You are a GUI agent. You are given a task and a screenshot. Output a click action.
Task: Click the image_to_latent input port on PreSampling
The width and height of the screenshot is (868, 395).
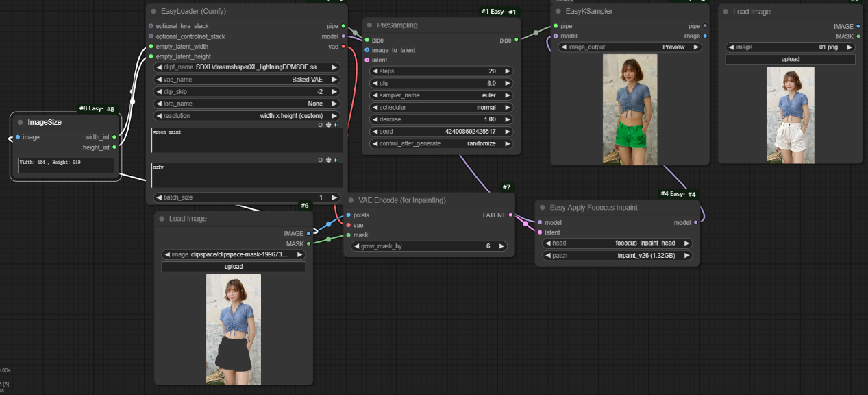click(x=367, y=50)
